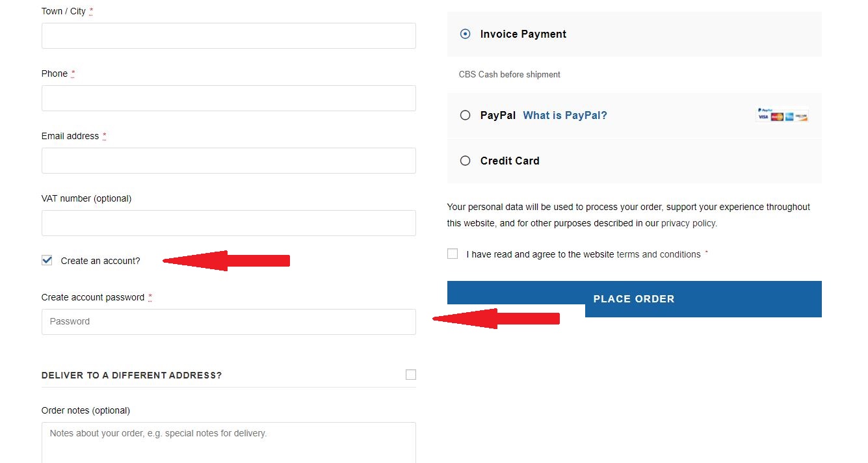The width and height of the screenshot is (868, 463).
Task: Click into the Town / City field
Action: 228,36
